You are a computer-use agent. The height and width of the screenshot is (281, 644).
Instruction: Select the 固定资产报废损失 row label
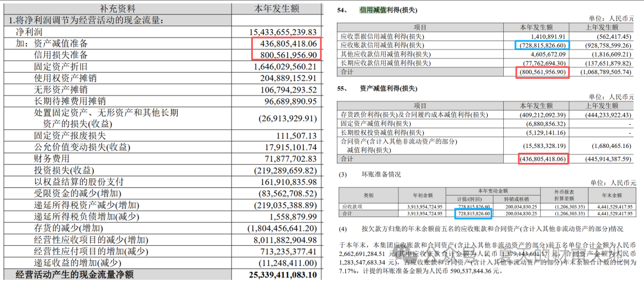click(x=69, y=135)
